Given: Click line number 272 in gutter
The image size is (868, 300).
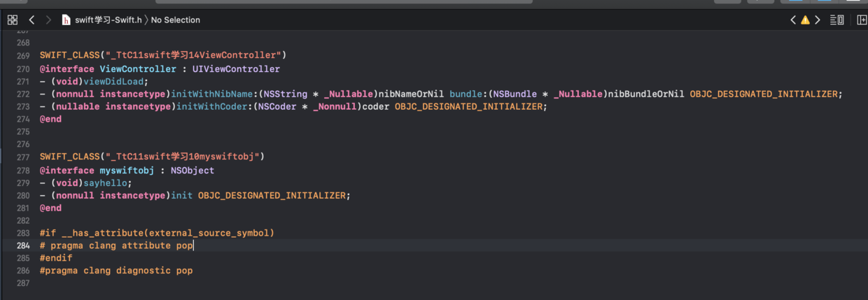Looking at the screenshot, I should click(x=22, y=94).
